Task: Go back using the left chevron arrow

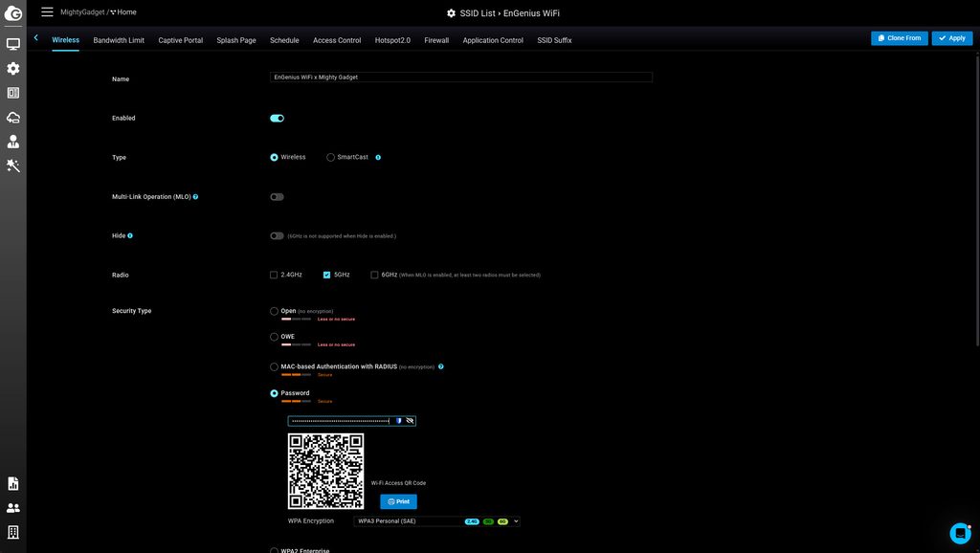Action: pos(36,38)
